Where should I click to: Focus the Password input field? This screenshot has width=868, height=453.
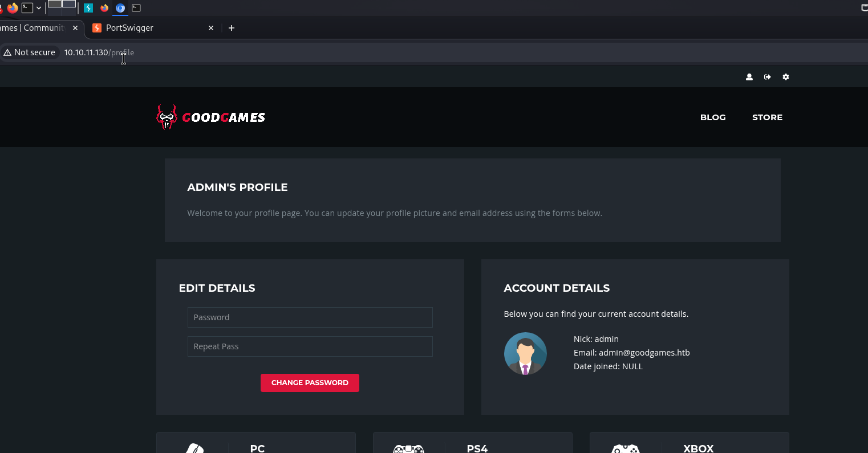(310, 317)
